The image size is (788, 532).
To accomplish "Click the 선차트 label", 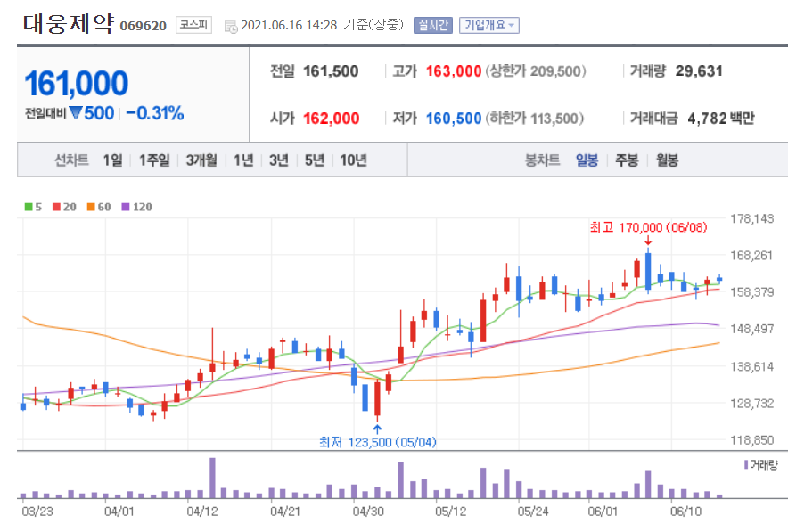I will point(71,160).
